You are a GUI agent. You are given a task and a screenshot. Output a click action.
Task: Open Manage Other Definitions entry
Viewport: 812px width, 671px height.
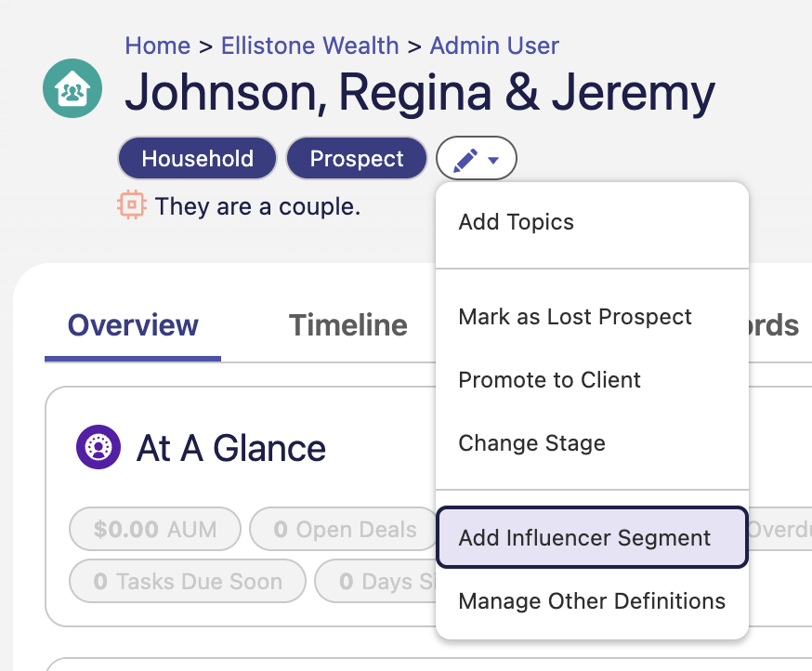pyautogui.click(x=593, y=601)
